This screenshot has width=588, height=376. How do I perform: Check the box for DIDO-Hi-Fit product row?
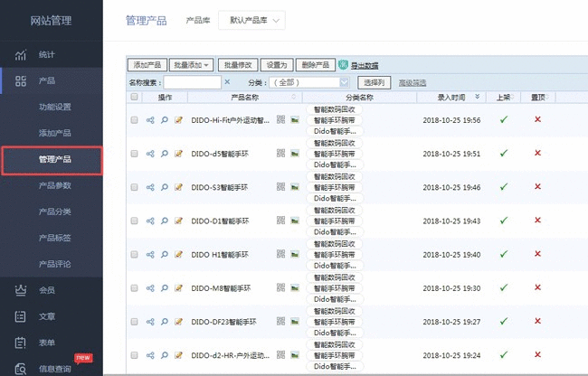click(135, 119)
